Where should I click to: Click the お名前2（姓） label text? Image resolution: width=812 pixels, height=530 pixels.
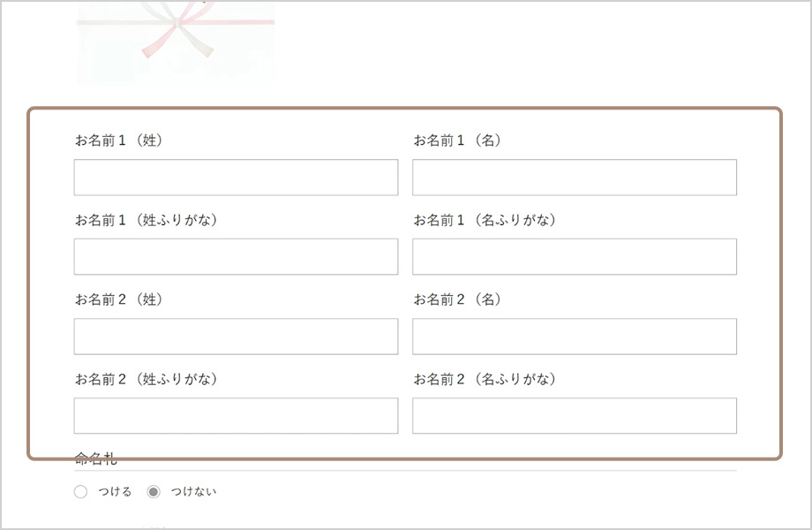click(119, 299)
